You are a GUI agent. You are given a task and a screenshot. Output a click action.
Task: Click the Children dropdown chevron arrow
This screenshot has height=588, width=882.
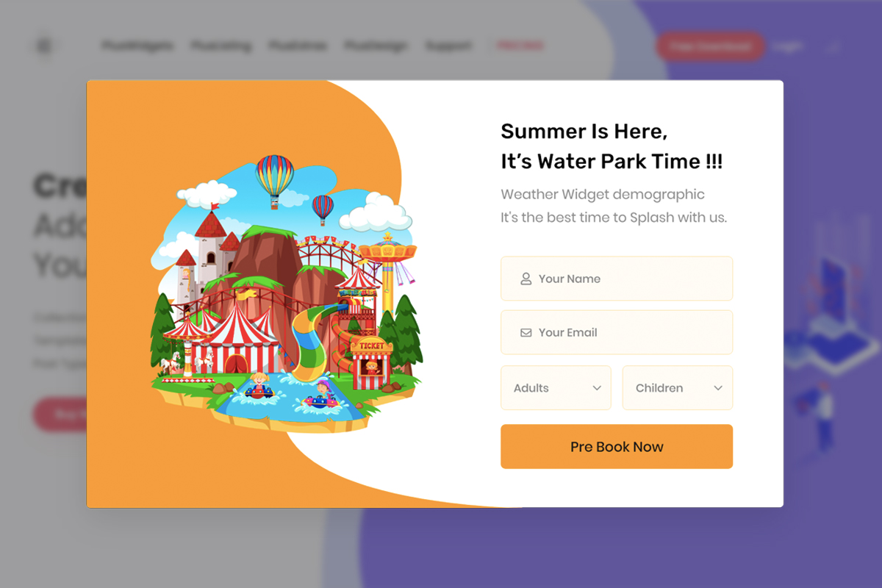coord(718,388)
